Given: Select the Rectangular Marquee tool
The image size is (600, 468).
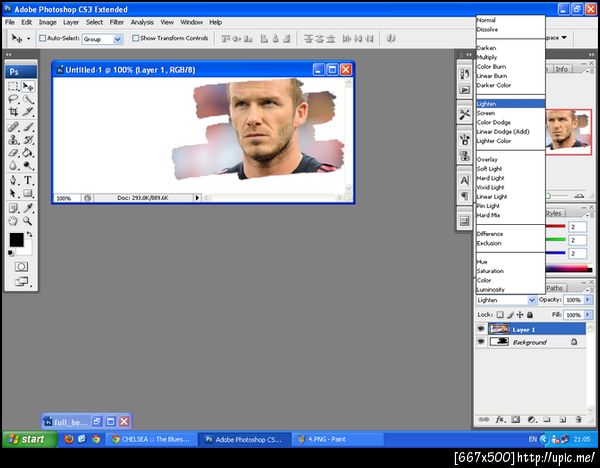Looking at the screenshot, I should click(x=13, y=86).
